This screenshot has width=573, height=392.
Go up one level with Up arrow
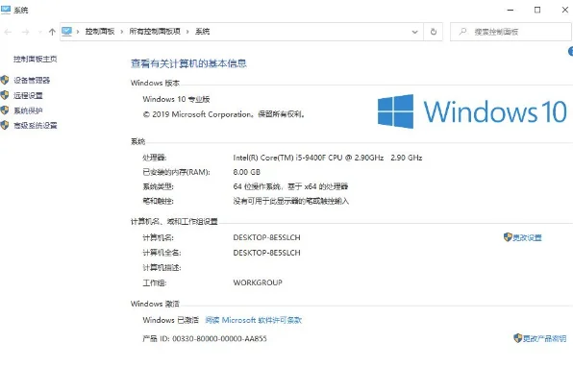52,32
